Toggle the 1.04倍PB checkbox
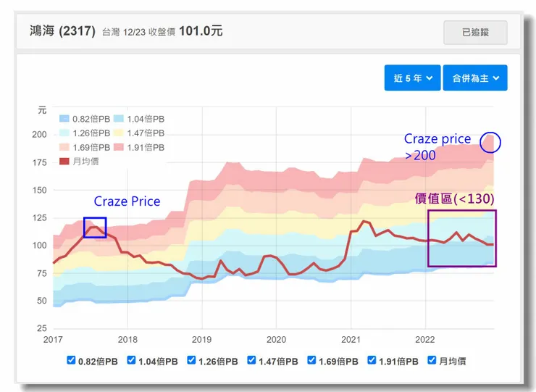 coord(131,360)
